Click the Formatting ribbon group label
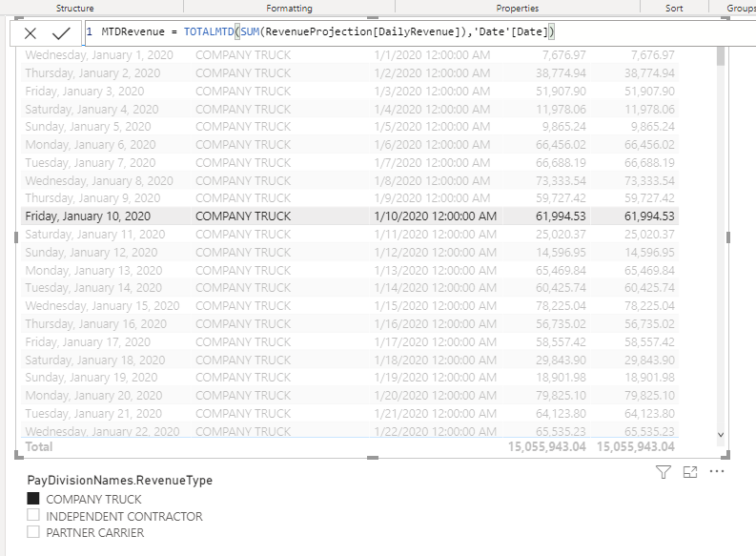The image size is (756, 556). (x=289, y=9)
